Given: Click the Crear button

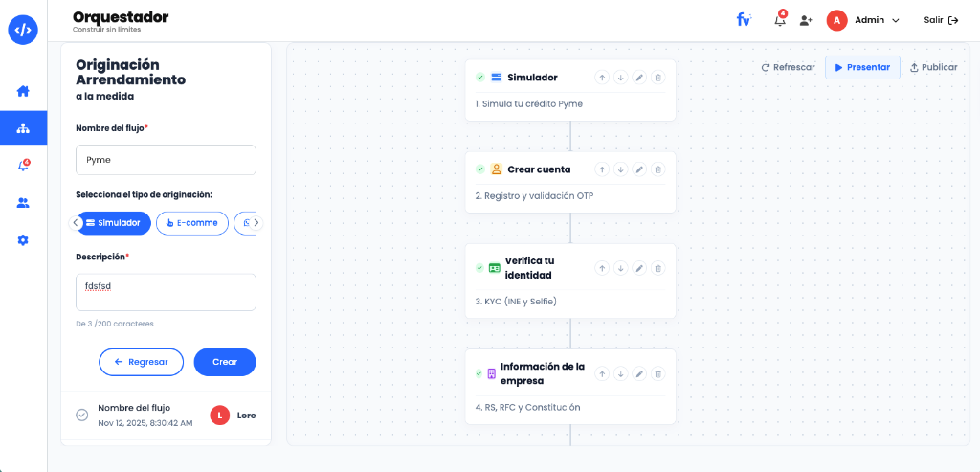Looking at the screenshot, I should (x=225, y=362).
